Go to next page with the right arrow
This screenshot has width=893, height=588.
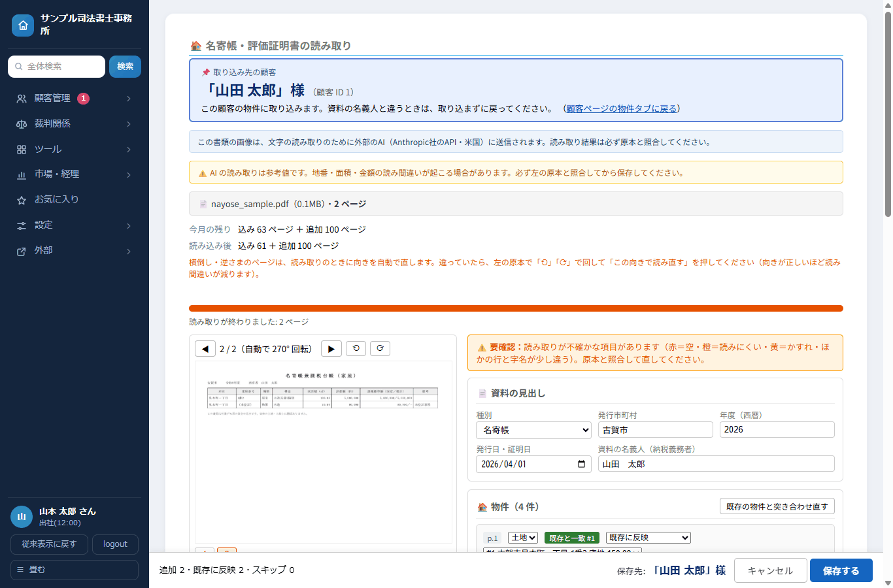(331, 349)
